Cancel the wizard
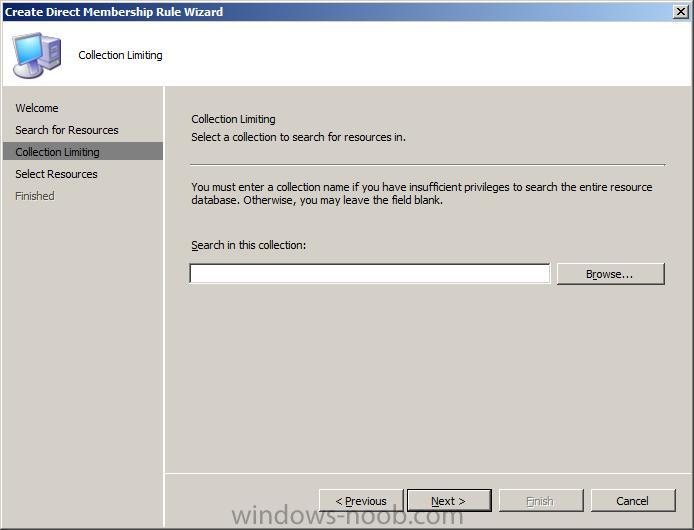 pos(633,501)
